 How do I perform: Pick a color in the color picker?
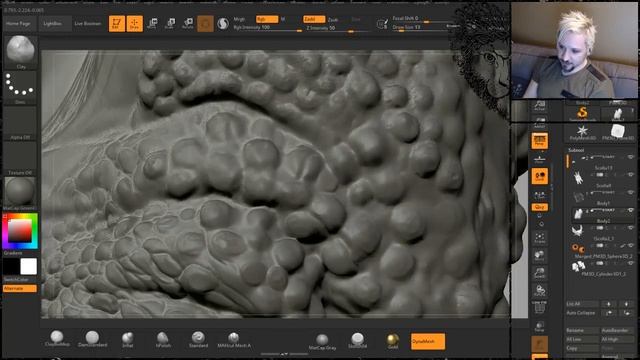(20, 231)
